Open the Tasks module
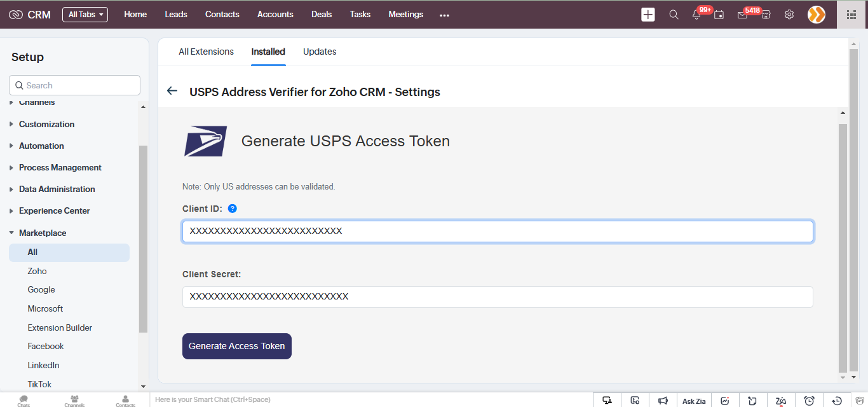This screenshot has height=407, width=868. (360, 15)
